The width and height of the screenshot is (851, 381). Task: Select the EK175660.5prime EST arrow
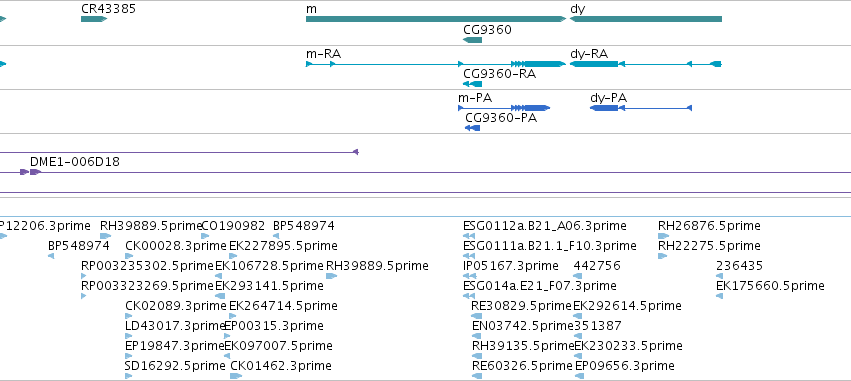coord(719,296)
